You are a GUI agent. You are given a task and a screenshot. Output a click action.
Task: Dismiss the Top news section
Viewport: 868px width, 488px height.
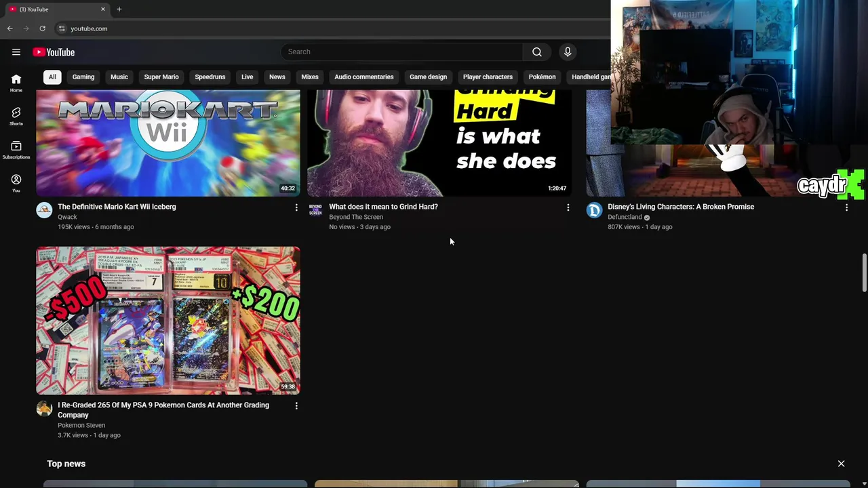841,464
